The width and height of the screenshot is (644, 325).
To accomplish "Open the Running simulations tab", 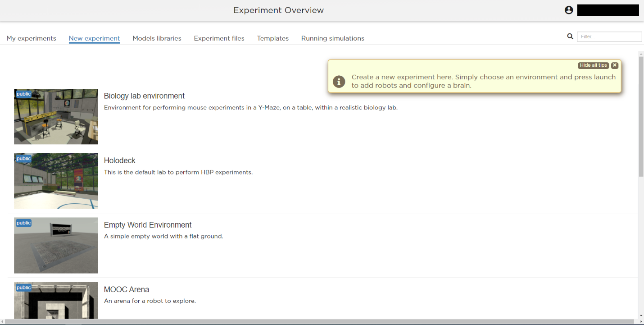I will [333, 38].
